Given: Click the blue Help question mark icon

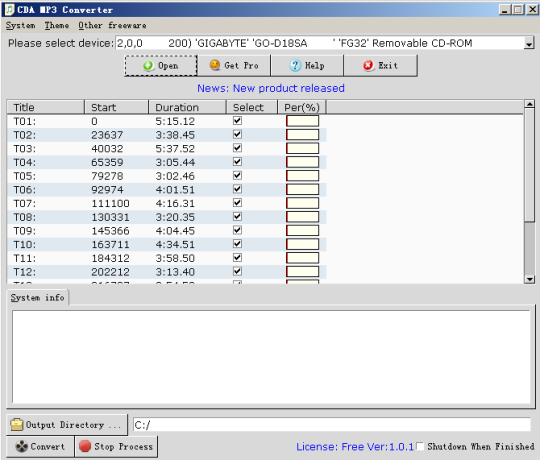Looking at the screenshot, I should click(x=295, y=65).
